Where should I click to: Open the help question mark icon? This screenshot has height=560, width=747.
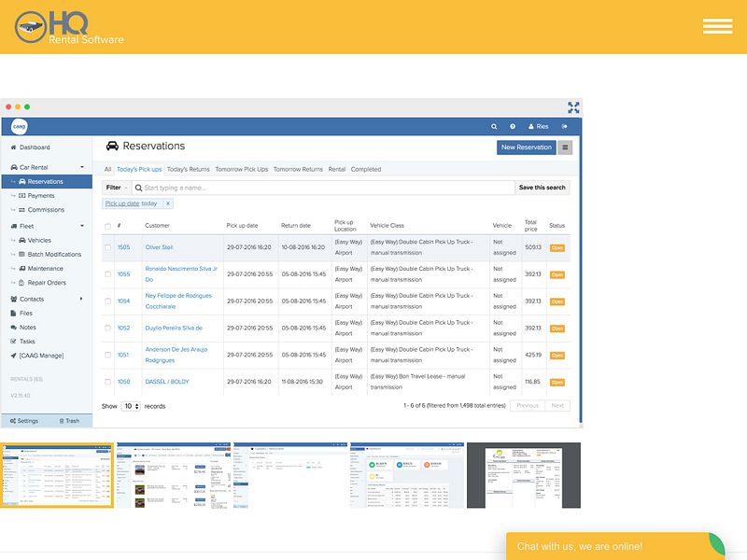tap(512, 125)
